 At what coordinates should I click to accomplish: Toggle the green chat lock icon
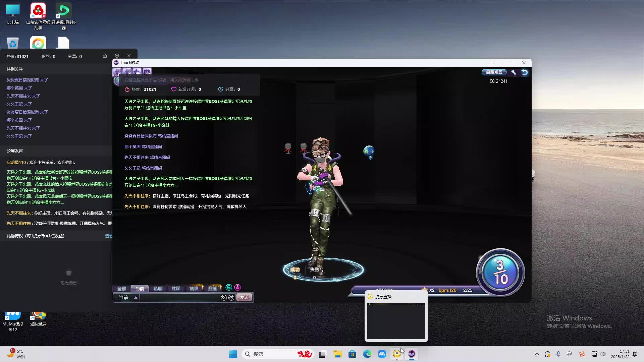(229, 287)
